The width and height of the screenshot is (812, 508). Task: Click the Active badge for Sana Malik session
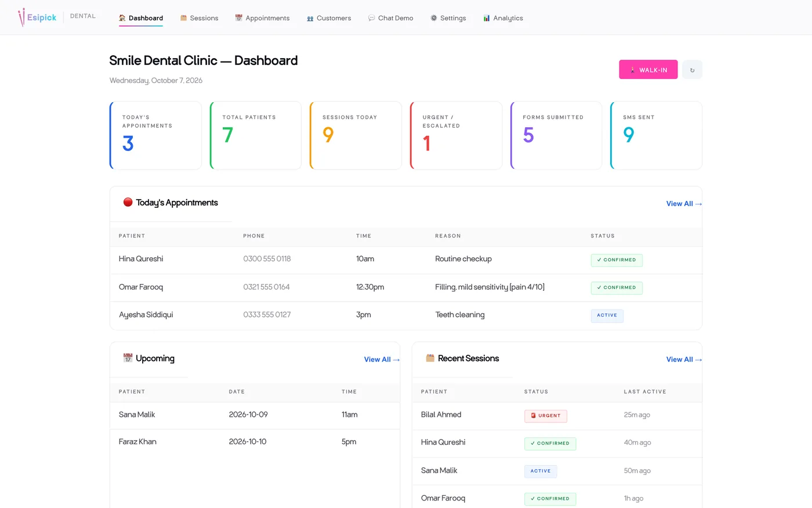coord(541,471)
